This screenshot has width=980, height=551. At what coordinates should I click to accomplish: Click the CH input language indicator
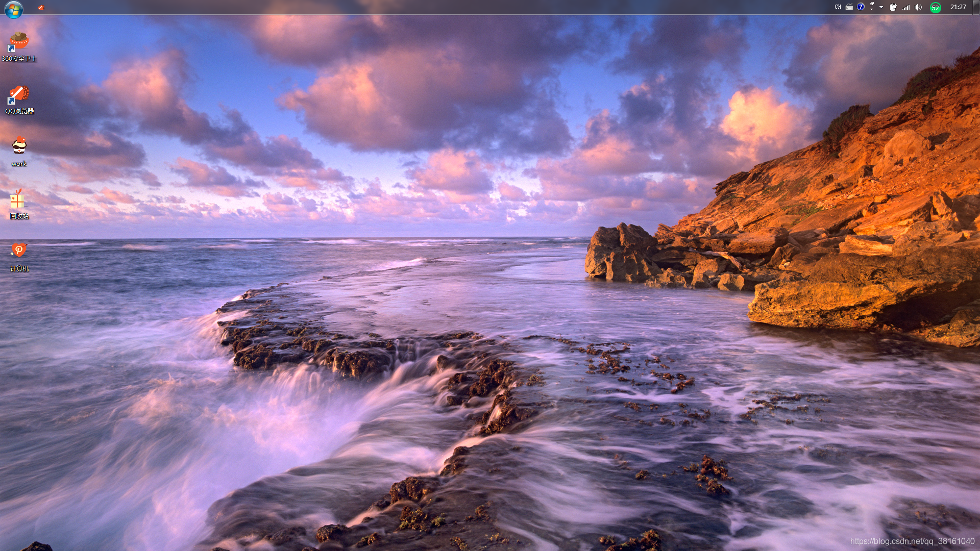click(838, 7)
